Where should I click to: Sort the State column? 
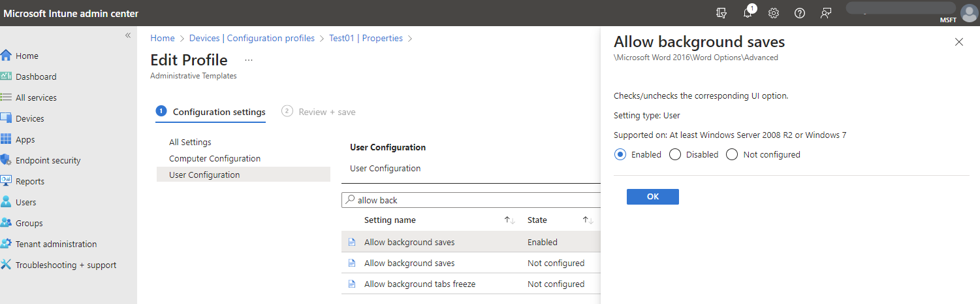[588, 220]
